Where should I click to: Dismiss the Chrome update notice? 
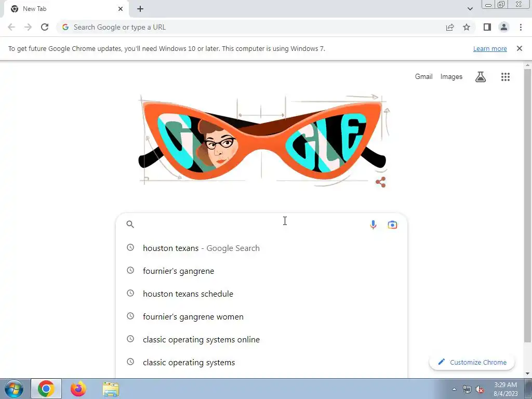[x=519, y=48]
